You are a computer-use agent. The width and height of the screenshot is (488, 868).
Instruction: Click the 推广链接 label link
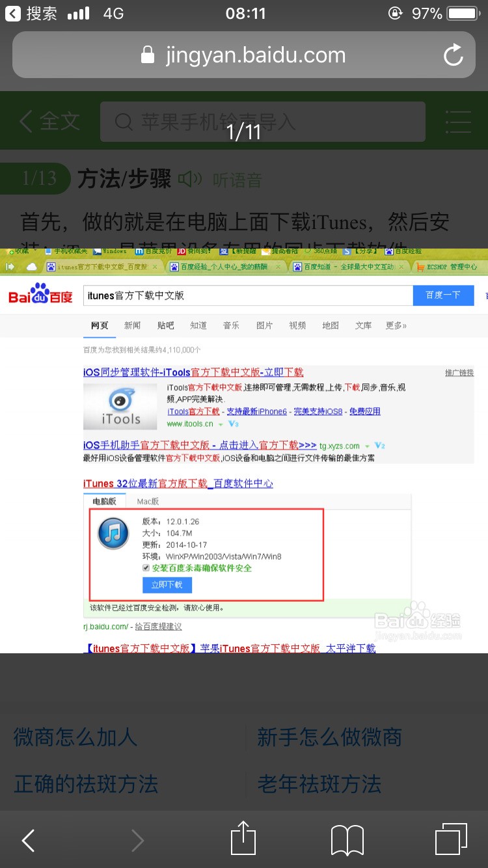click(x=459, y=372)
